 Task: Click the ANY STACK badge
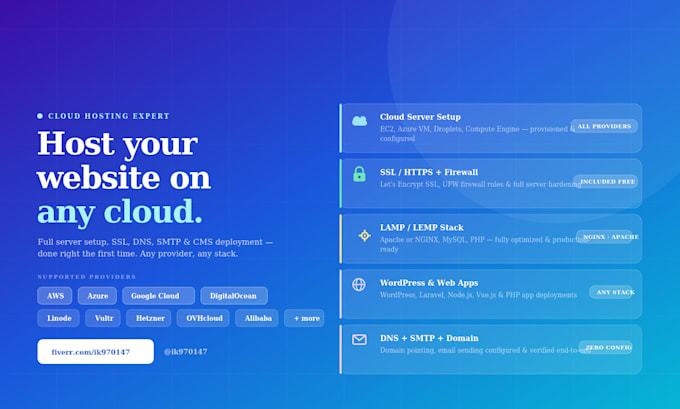[x=613, y=292]
